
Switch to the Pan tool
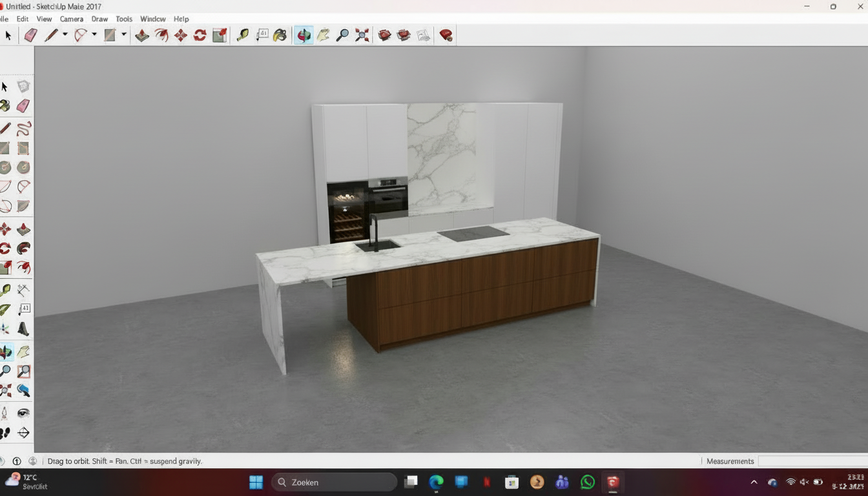(x=323, y=36)
